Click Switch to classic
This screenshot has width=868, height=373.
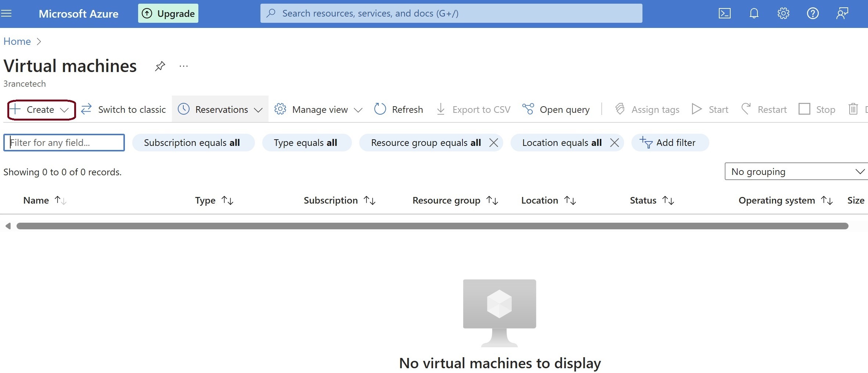click(123, 110)
